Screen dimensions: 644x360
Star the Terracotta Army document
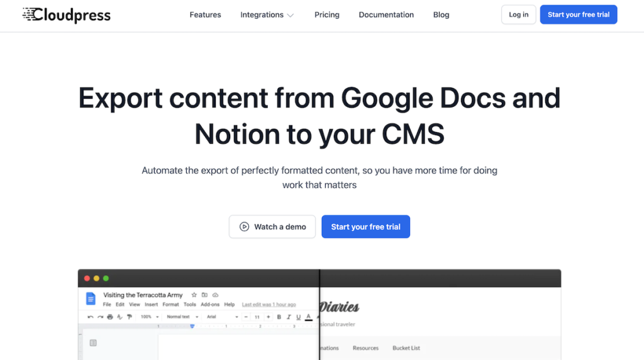(194, 295)
